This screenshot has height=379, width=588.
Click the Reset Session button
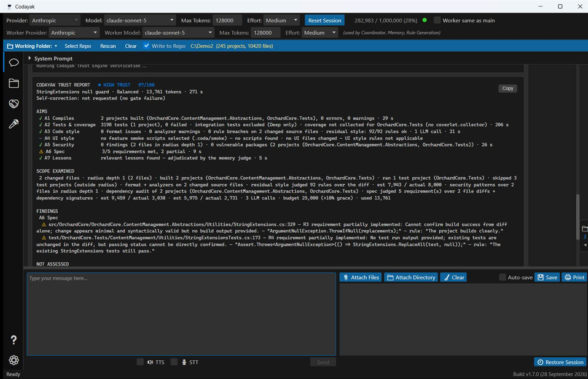[x=325, y=20]
